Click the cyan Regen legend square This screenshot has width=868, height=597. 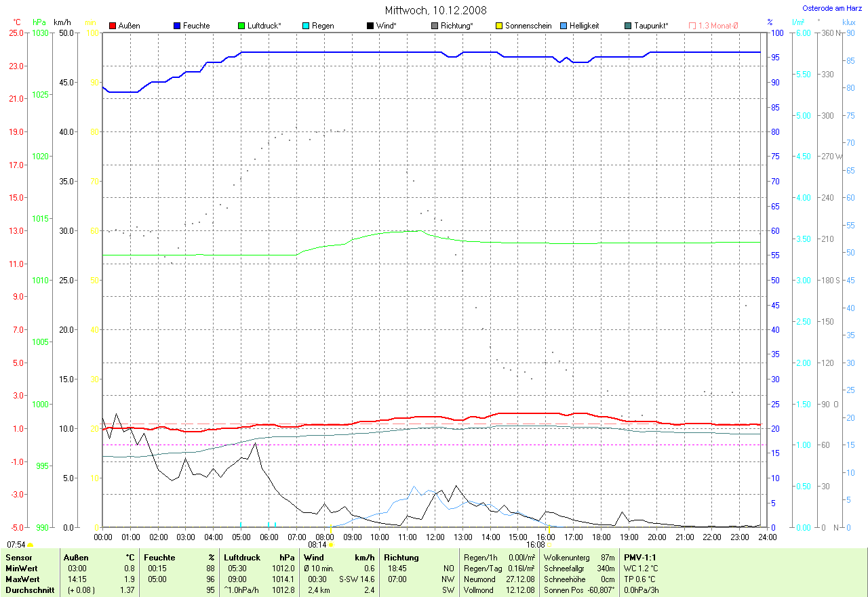coord(306,26)
